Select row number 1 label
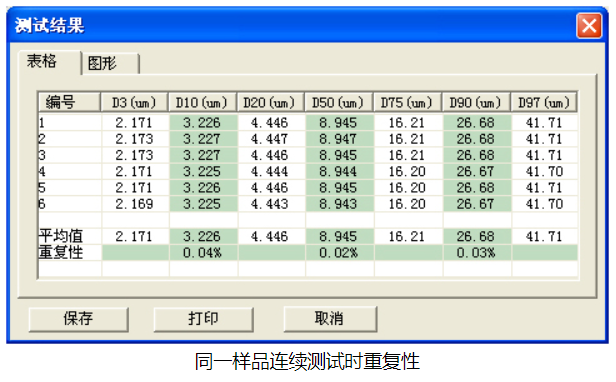The width and height of the screenshot is (616, 382). 42,123
